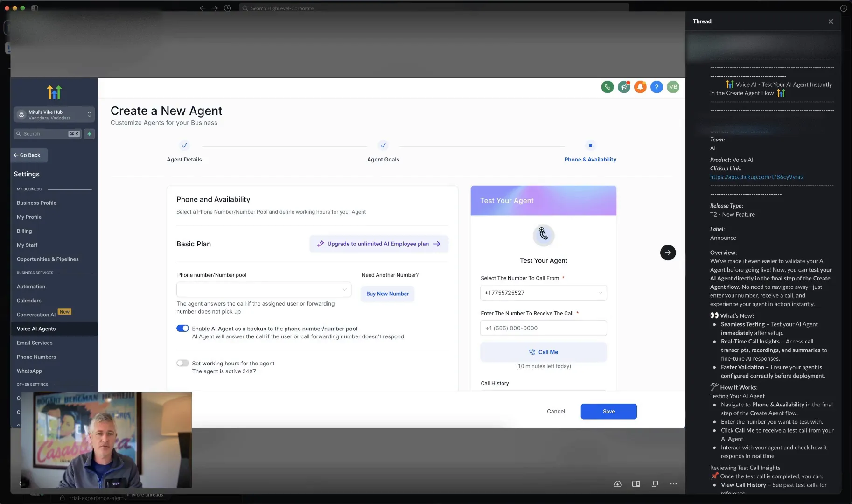This screenshot has height=504, width=852.
Task: Click the sidebar Search field
Action: [x=48, y=134]
